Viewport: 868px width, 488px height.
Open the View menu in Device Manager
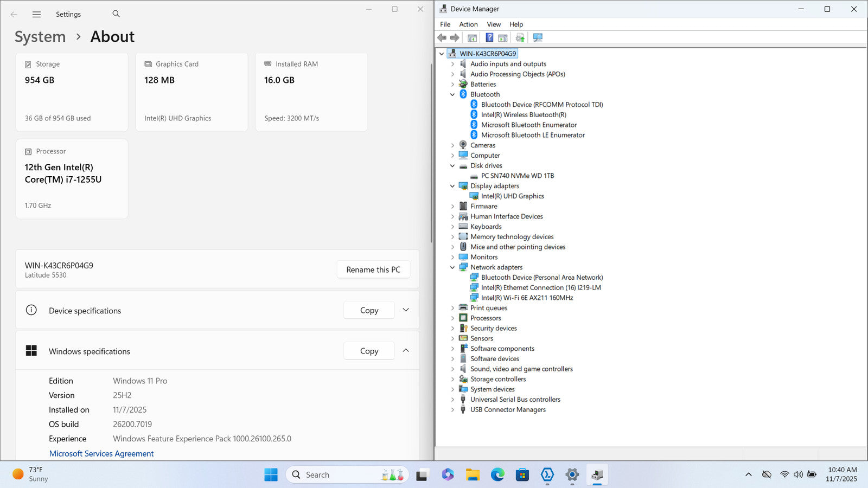tap(493, 24)
